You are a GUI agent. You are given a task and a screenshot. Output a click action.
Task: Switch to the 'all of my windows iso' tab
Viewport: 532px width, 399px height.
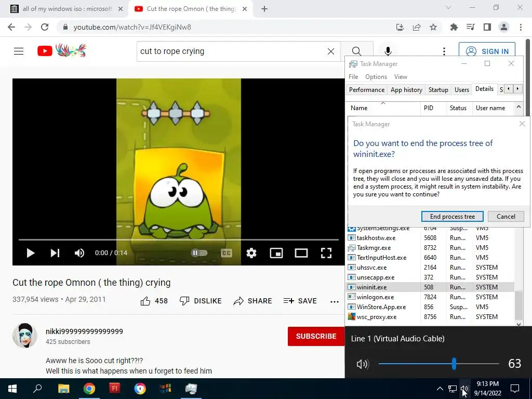(x=66, y=9)
